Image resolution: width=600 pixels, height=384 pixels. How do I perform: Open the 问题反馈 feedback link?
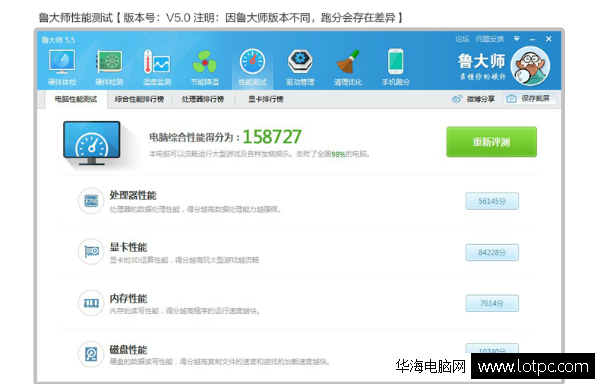point(489,39)
